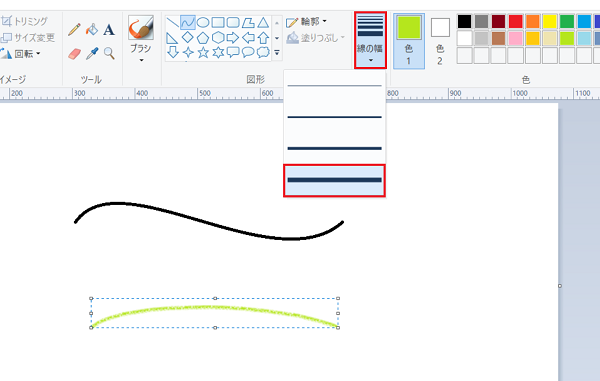Pick the thickest line width option
The image size is (600, 381).
(x=334, y=180)
